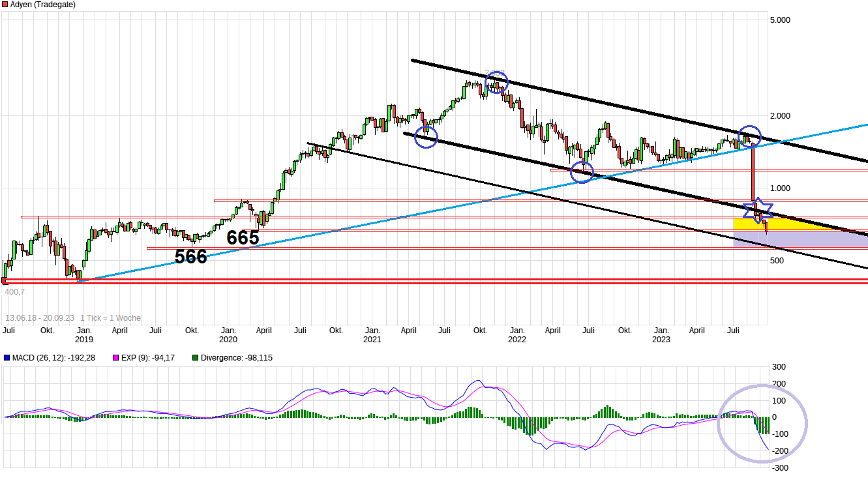
Task: Click the 665 price annotation label
Action: [x=242, y=238]
